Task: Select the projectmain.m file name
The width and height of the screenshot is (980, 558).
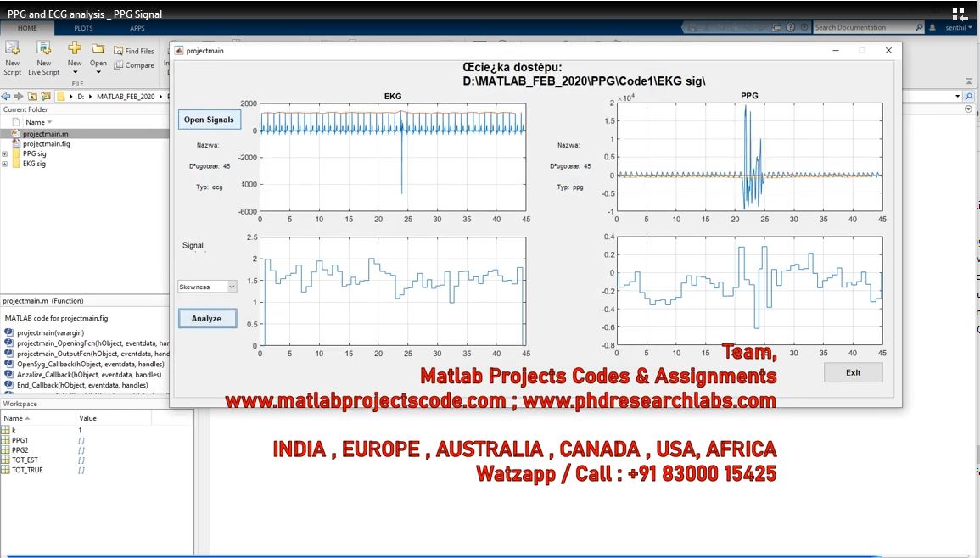Action: click(x=46, y=134)
